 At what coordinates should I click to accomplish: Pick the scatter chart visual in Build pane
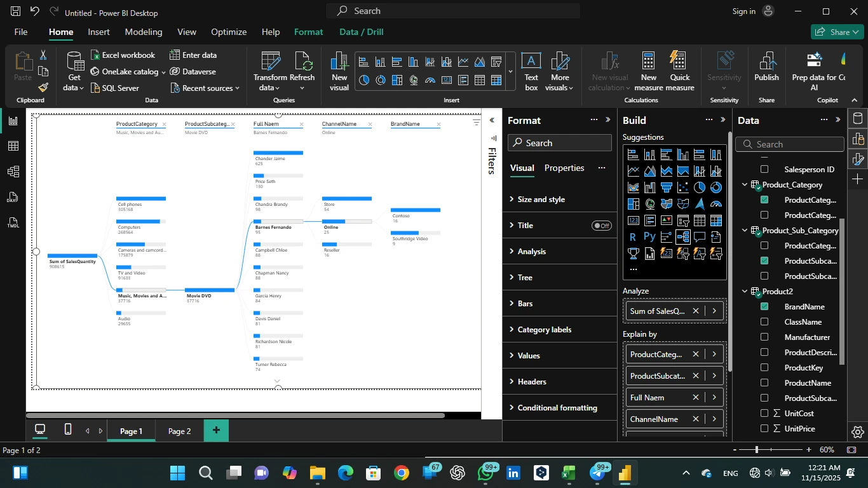683,187
